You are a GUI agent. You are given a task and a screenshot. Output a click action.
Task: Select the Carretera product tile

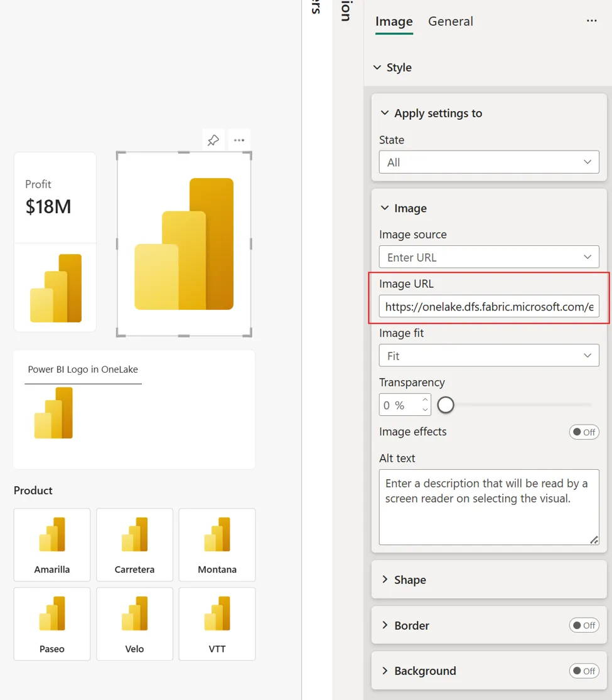[134, 544]
